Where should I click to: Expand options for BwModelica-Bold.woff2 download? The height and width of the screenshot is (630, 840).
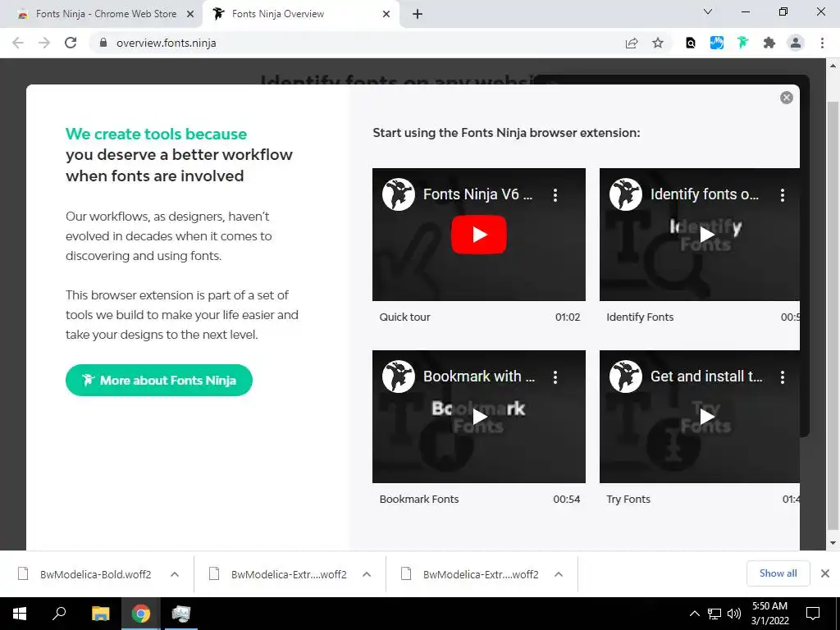tap(175, 574)
